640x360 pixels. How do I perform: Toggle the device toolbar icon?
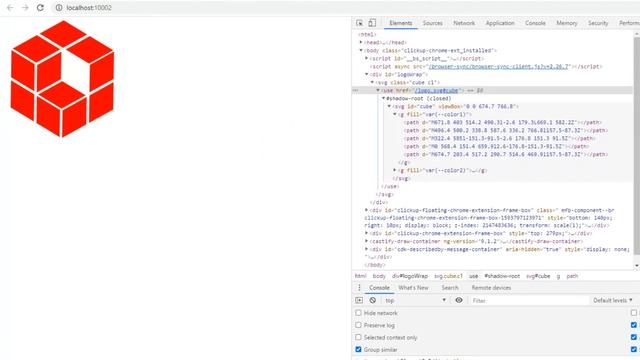coord(372,23)
